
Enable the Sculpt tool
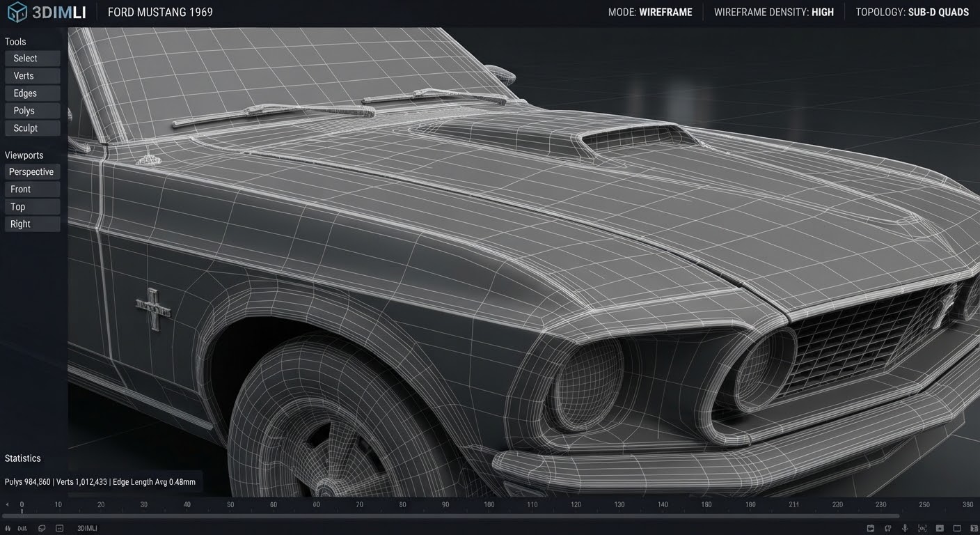click(x=32, y=128)
